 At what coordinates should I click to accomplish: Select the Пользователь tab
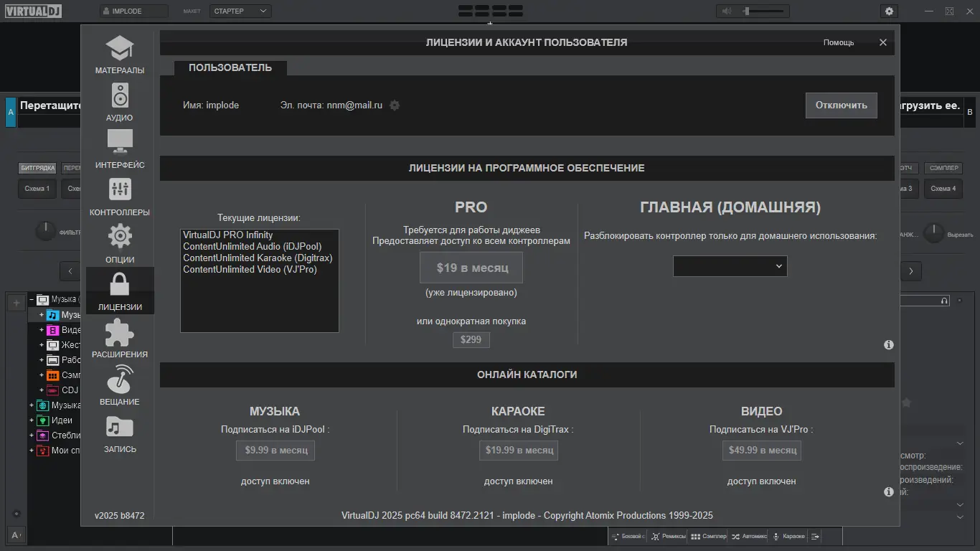click(230, 67)
